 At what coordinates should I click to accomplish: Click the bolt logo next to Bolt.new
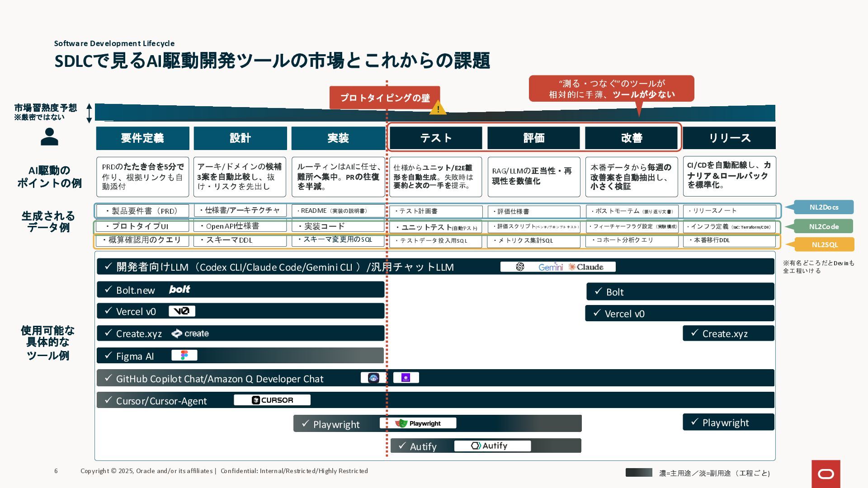(179, 289)
